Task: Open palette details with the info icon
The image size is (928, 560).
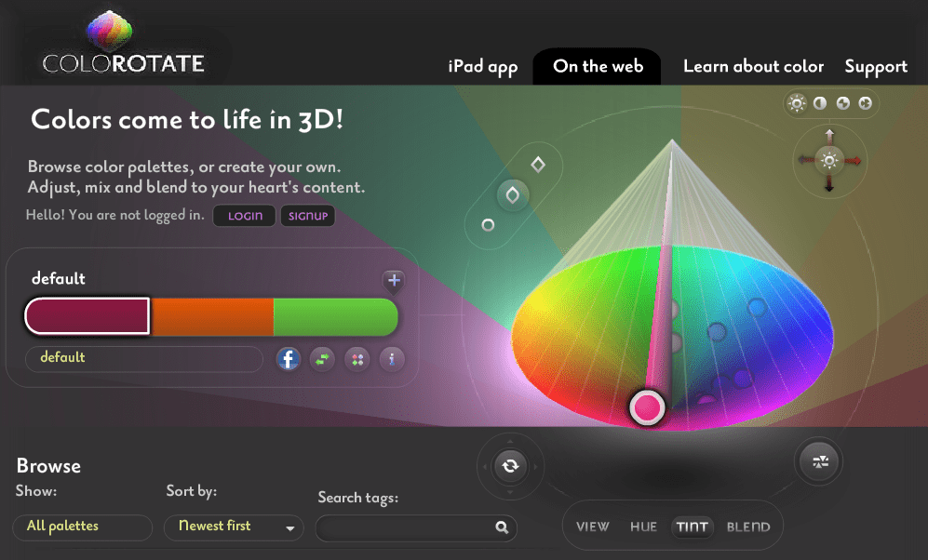Action: [391, 359]
